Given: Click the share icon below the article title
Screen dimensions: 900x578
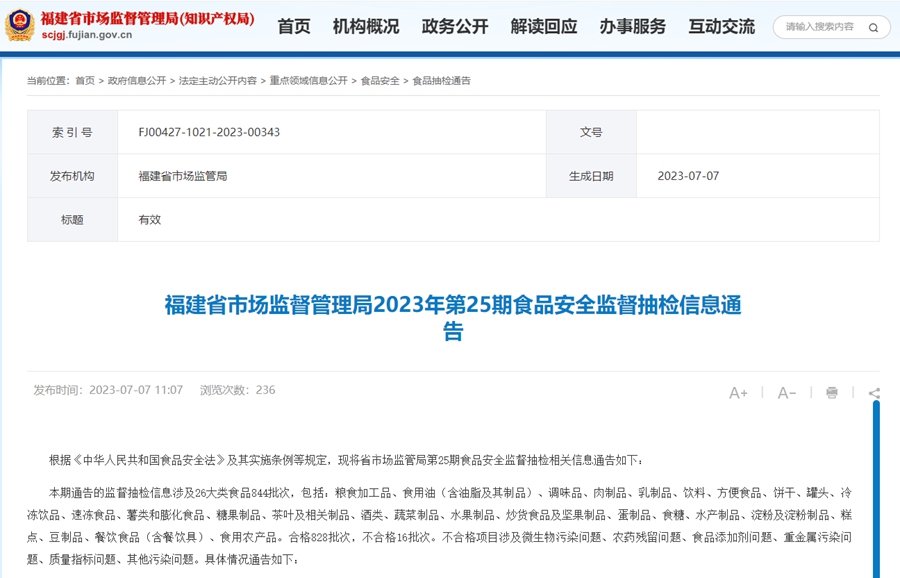Looking at the screenshot, I should click(875, 393).
